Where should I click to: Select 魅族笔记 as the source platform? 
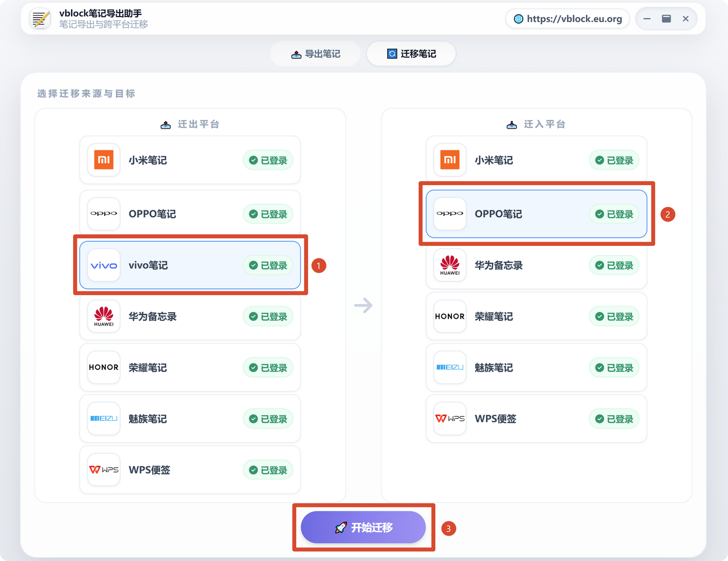190,418
